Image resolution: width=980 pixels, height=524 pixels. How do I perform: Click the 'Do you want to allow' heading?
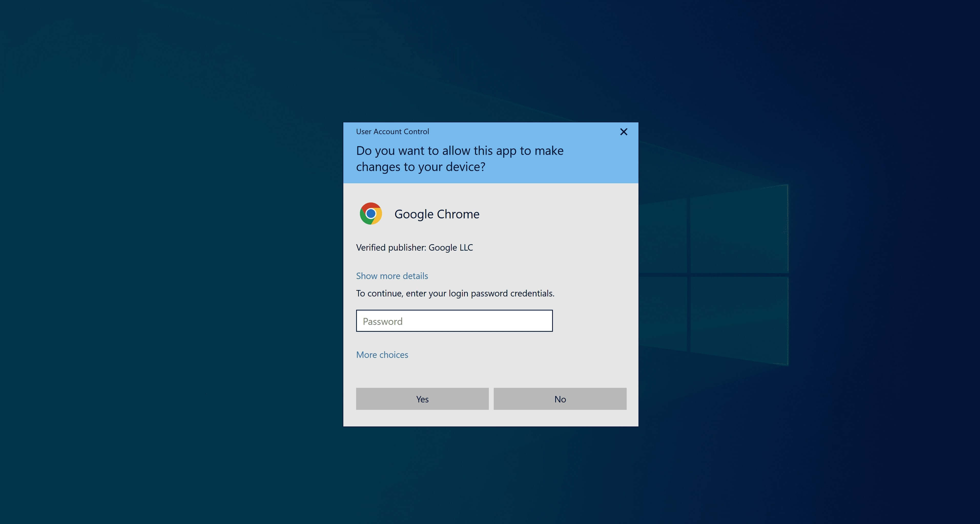pyautogui.click(x=460, y=158)
